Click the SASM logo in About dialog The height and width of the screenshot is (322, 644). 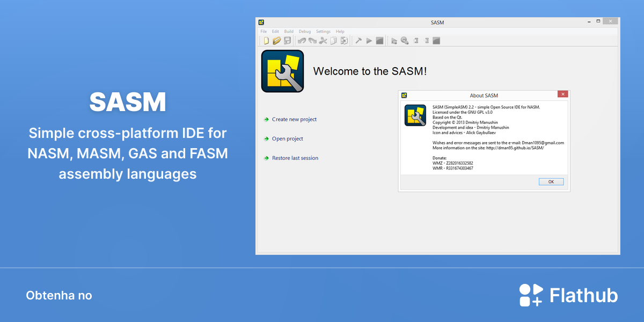tap(415, 115)
